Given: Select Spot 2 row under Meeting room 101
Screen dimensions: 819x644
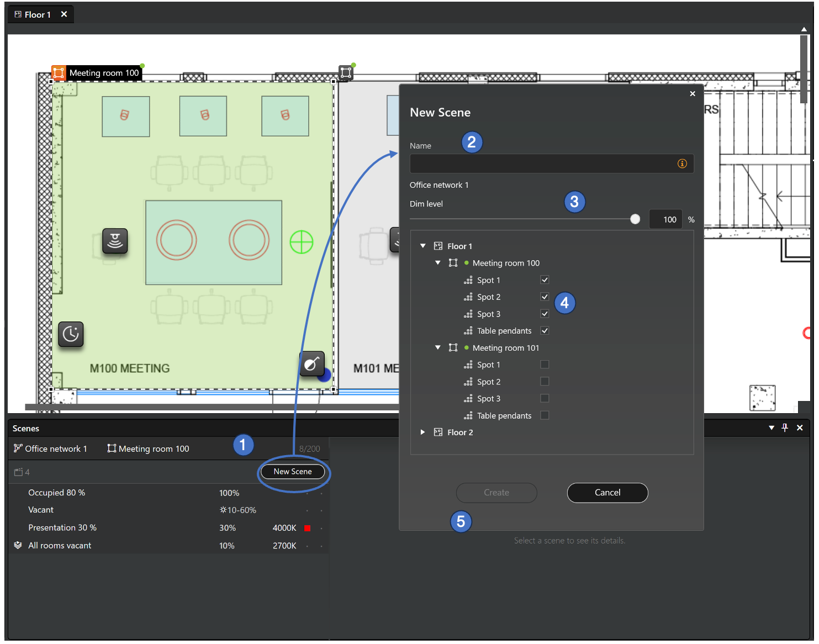Looking at the screenshot, I should pos(489,382).
